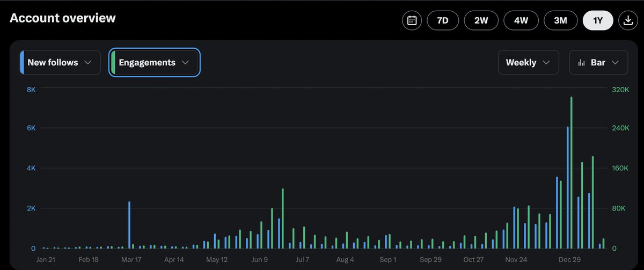Screen dimensions: 644x270
Task: Open the calendar date picker
Action: click(x=412, y=20)
